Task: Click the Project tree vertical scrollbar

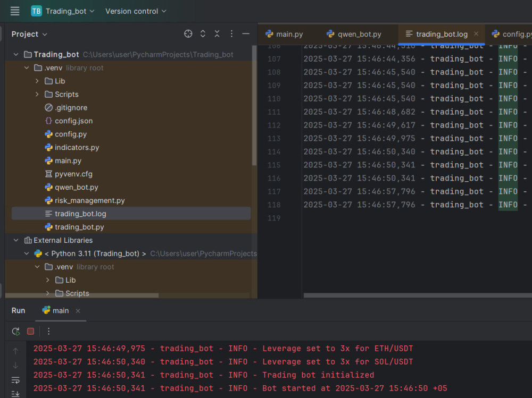Action: 254,105
